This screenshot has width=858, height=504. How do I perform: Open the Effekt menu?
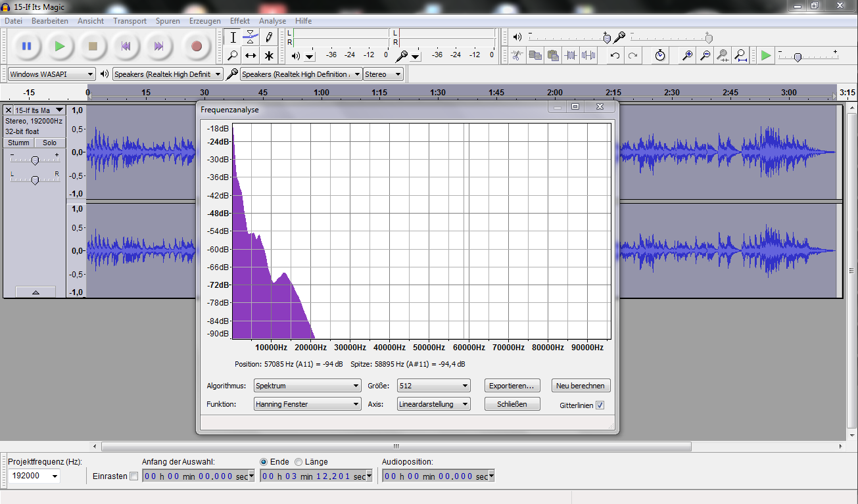240,21
